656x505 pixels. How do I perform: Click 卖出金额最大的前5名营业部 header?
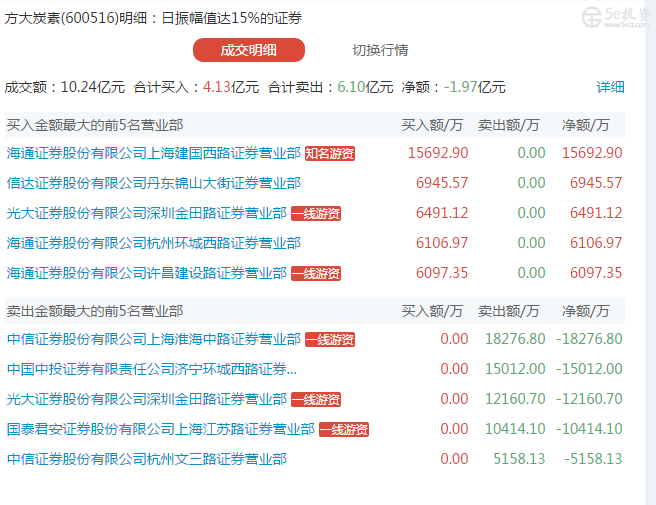click(95, 311)
